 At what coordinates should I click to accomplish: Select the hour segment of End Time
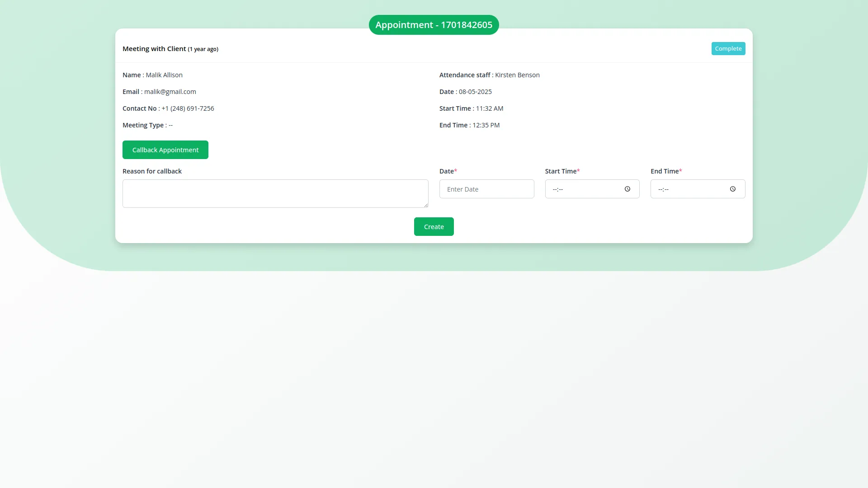(660, 190)
